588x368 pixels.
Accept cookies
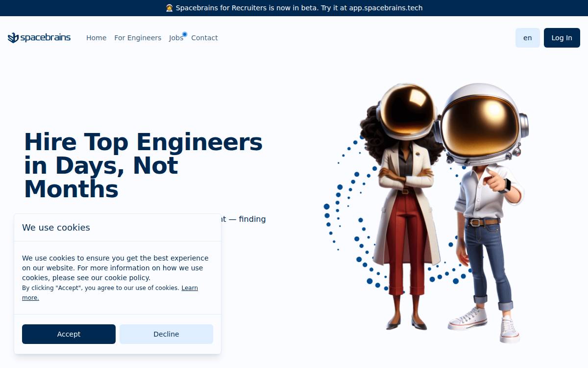pos(69,334)
